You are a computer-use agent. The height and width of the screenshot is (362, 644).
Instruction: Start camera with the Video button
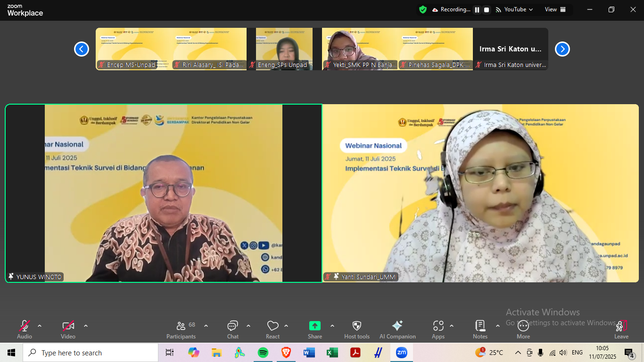pyautogui.click(x=68, y=329)
